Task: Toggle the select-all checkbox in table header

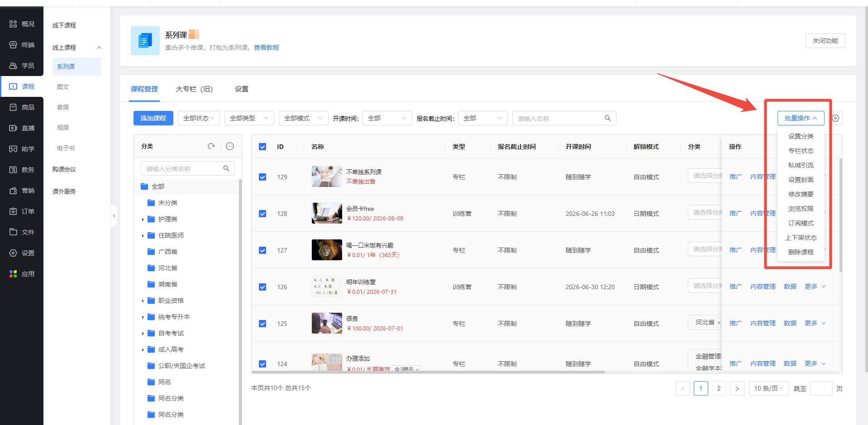Action: tap(262, 147)
